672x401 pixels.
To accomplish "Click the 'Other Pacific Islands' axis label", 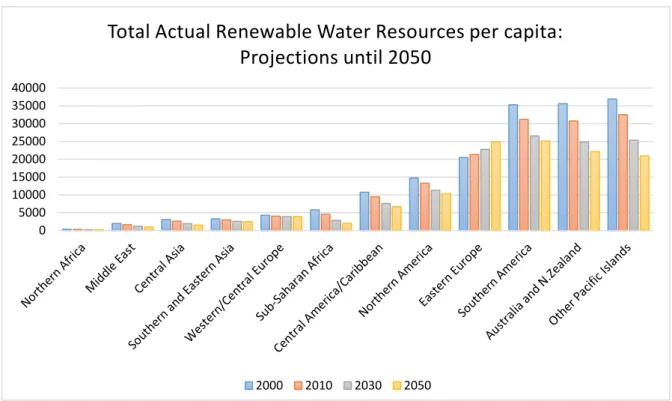I will pos(590,284).
